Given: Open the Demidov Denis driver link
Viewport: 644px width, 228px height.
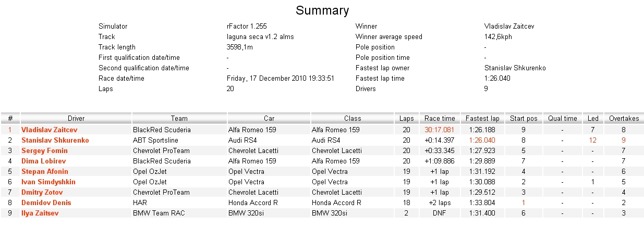Looking at the screenshot, I should pyautogui.click(x=46, y=202).
